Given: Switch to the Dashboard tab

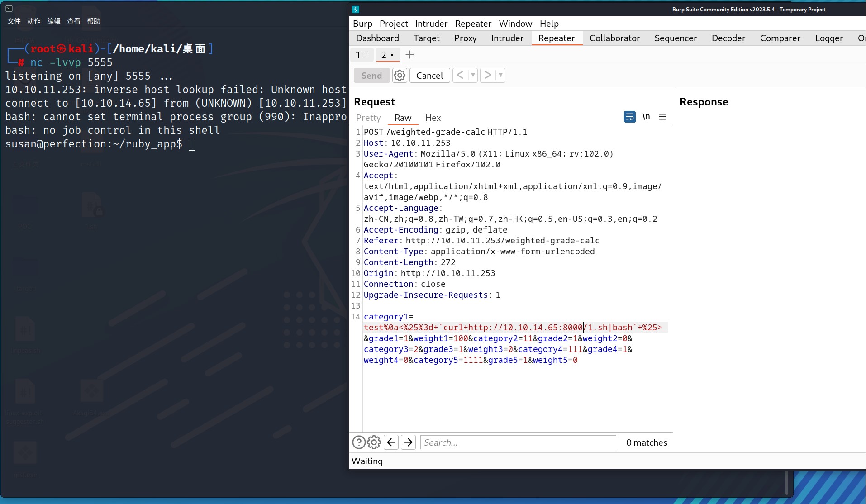Looking at the screenshot, I should tap(377, 38).
